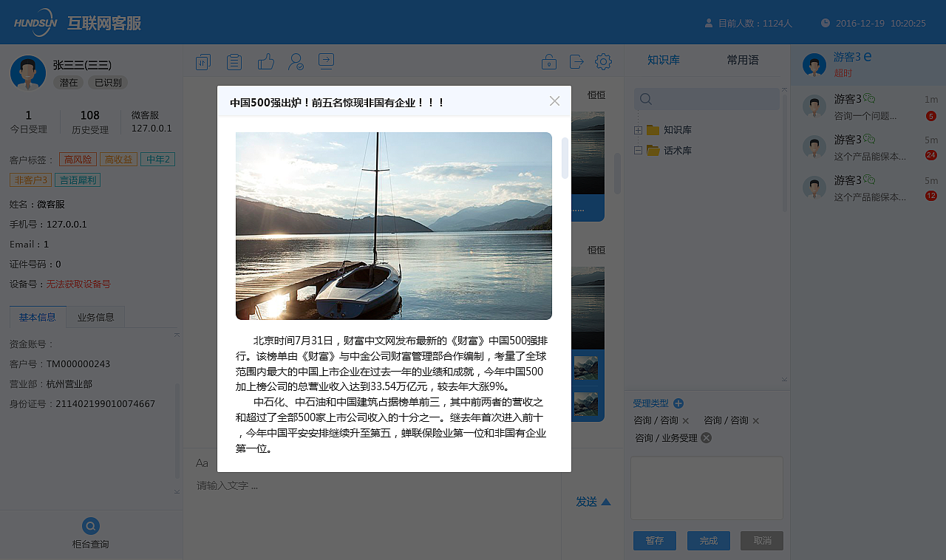Lock the session using the padlock icon
Screen dimensions: 946x560
tap(549, 62)
